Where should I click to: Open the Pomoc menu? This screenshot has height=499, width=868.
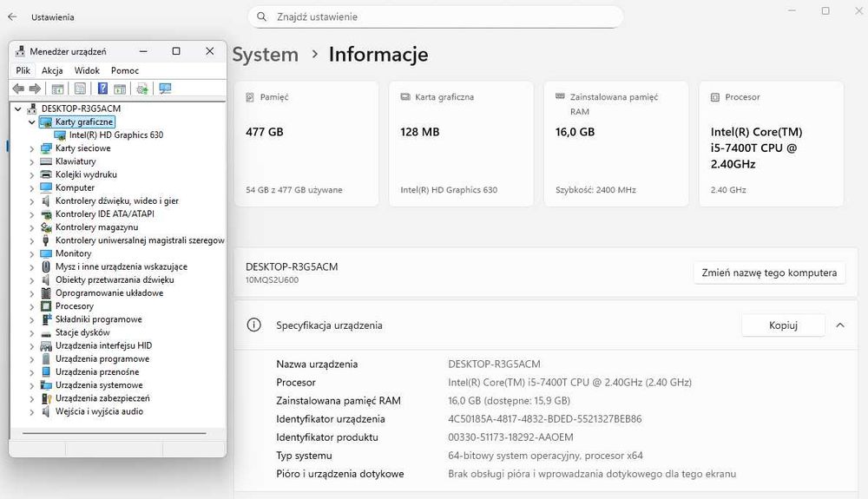click(x=124, y=70)
